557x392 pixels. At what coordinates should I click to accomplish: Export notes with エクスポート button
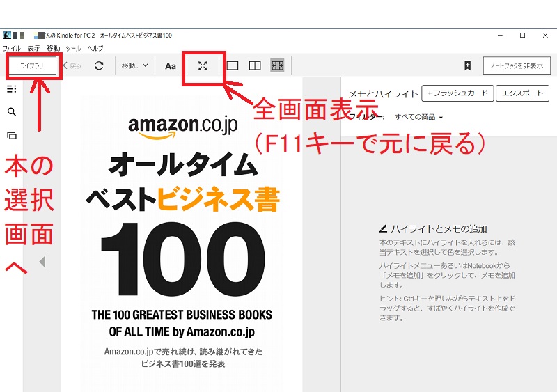[522, 93]
